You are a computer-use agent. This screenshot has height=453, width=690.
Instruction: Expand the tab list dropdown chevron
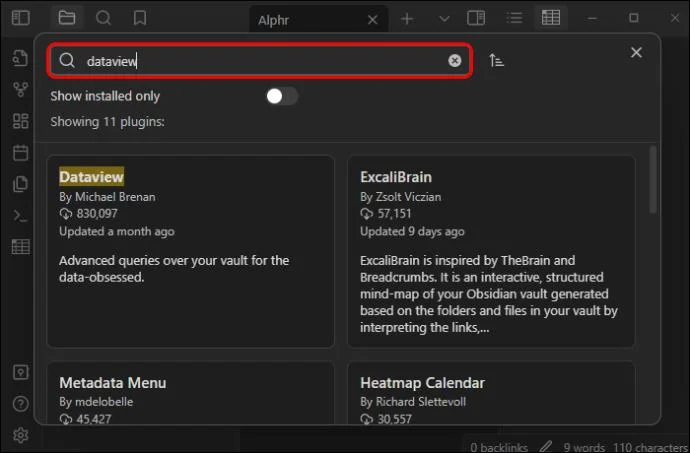(x=444, y=19)
